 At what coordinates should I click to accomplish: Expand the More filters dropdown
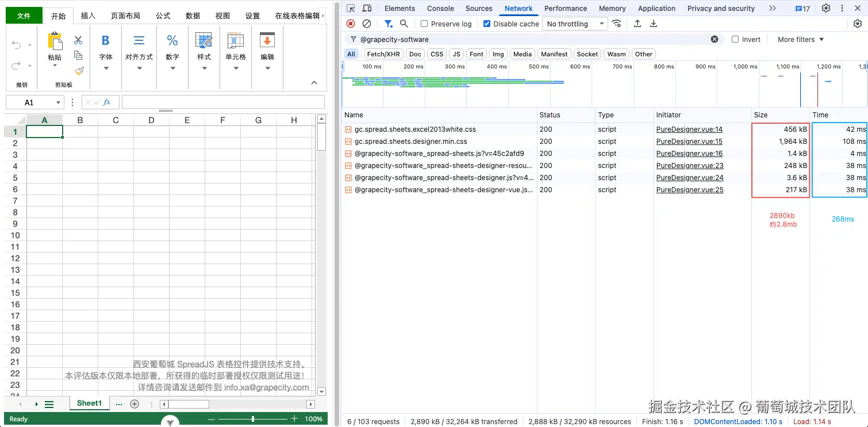tap(800, 40)
